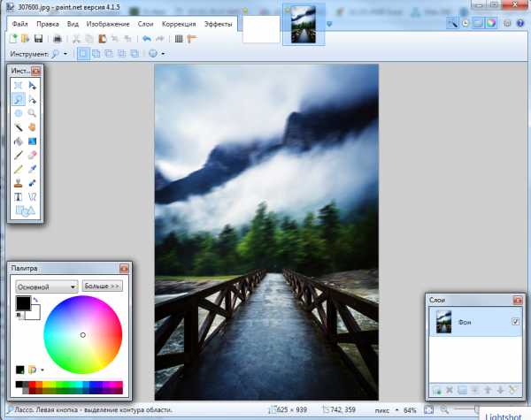Activate the Clone Stamp tool

tap(19, 182)
